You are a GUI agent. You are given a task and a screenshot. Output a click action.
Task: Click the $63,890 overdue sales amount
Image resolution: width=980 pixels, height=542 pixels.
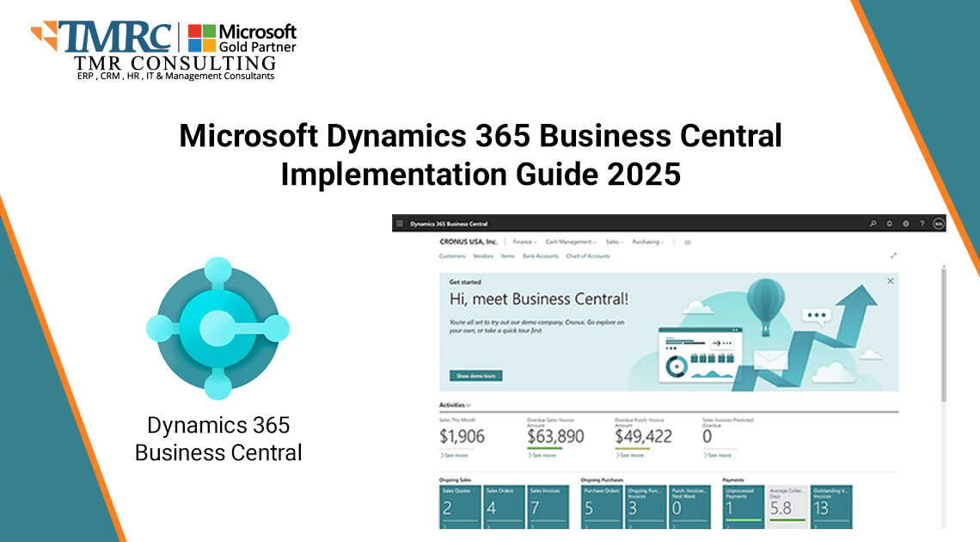[x=555, y=436]
